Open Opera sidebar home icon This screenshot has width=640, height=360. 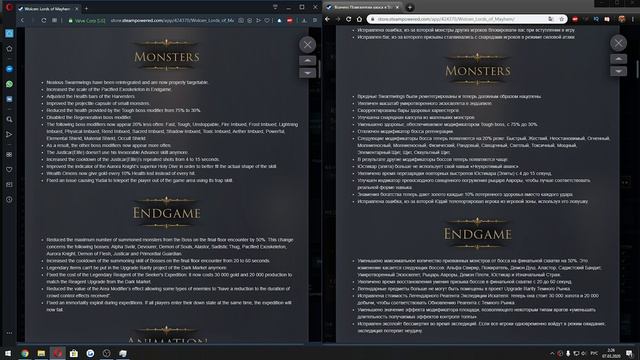pos(9,49)
